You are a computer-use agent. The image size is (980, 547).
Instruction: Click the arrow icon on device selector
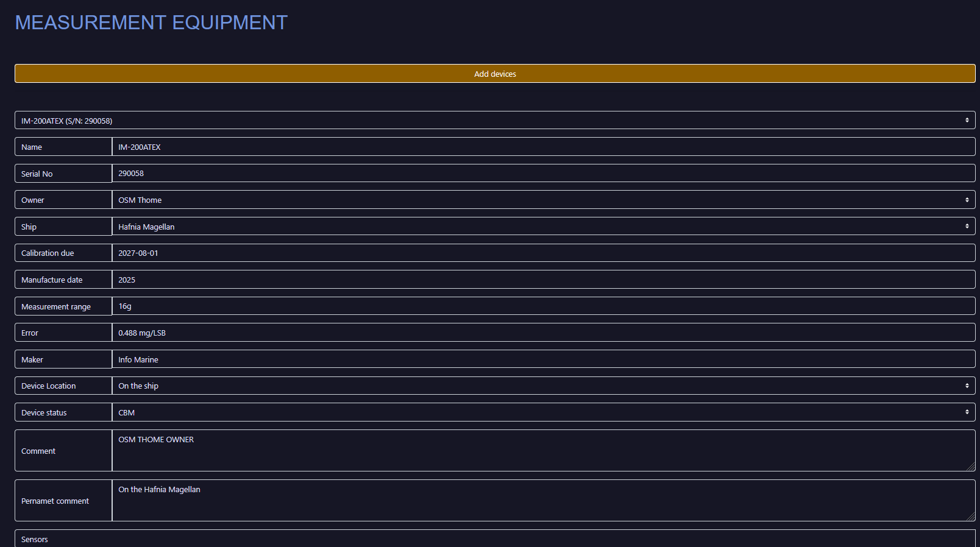click(x=967, y=121)
